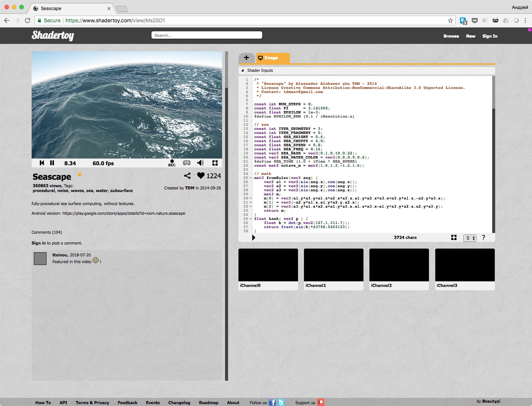Open commenter ttoinou's profile

[60, 255]
